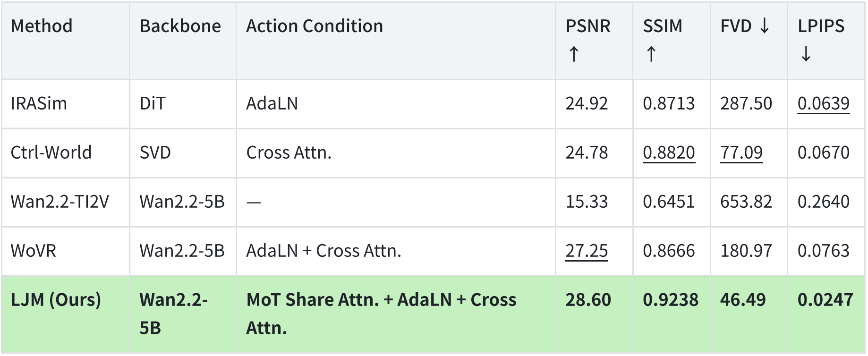The height and width of the screenshot is (356, 868).
Task: Click the underlined 0.0639 LPIPS value
Action: (823, 103)
